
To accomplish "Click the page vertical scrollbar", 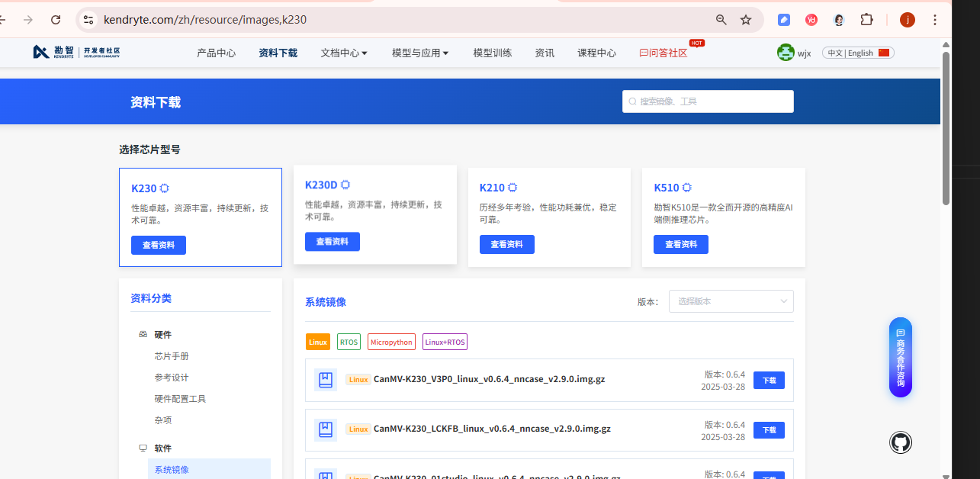I will [946, 128].
